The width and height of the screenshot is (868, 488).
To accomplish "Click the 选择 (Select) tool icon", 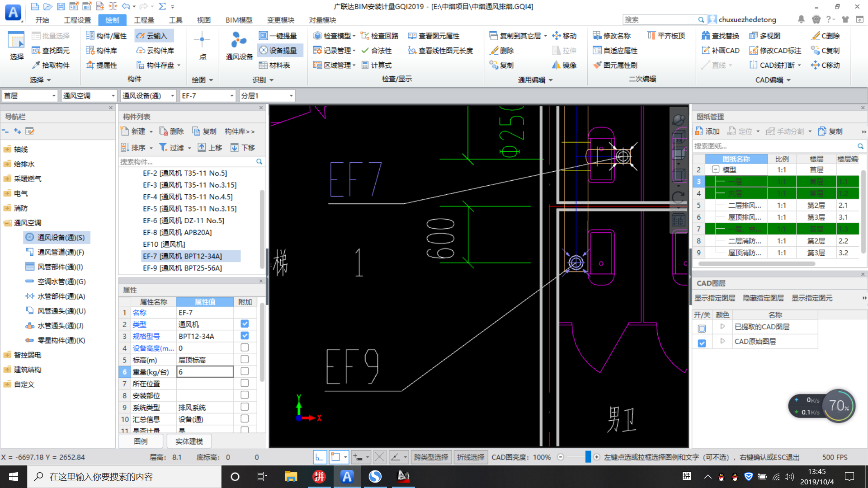I will tap(17, 45).
